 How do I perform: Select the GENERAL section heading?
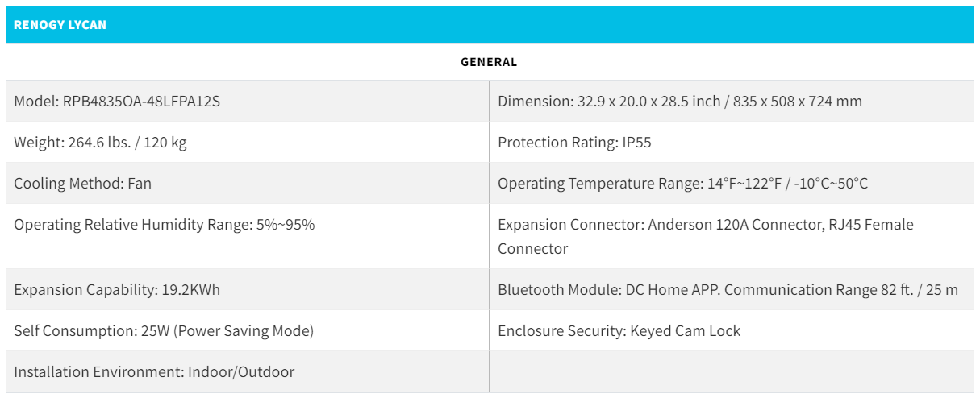pyautogui.click(x=489, y=62)
